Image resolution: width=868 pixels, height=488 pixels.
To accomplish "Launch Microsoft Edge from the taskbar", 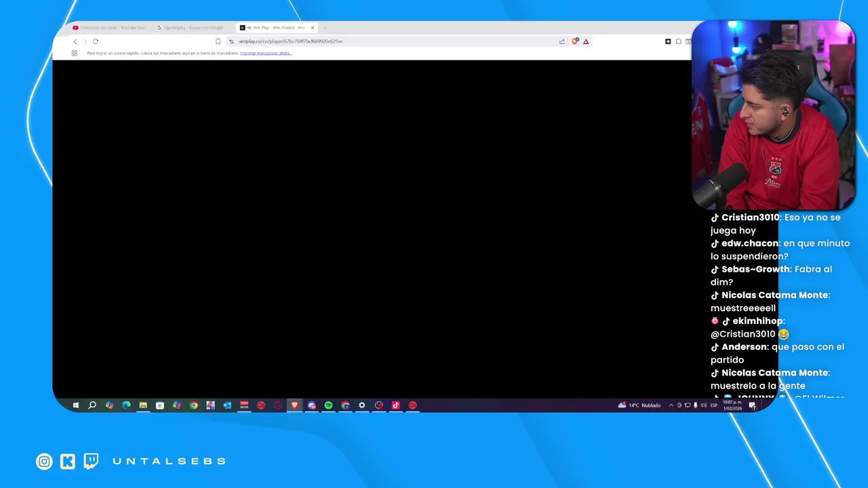I will pyautogui.click(x=126, y=405).
